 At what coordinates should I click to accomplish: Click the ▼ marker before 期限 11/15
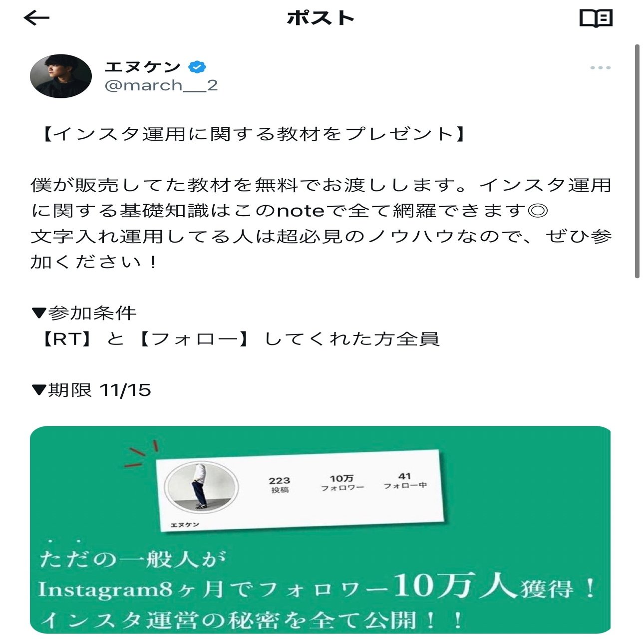click(x=39, y=390)
